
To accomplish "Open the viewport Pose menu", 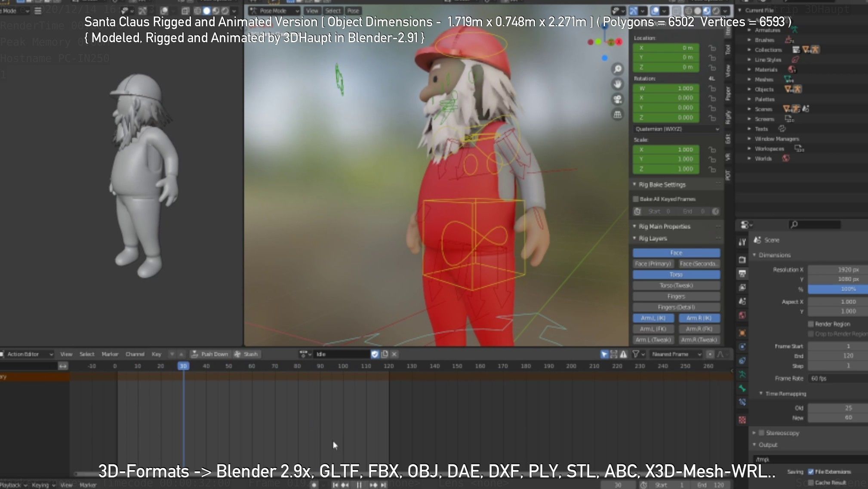I will (353, 11).
